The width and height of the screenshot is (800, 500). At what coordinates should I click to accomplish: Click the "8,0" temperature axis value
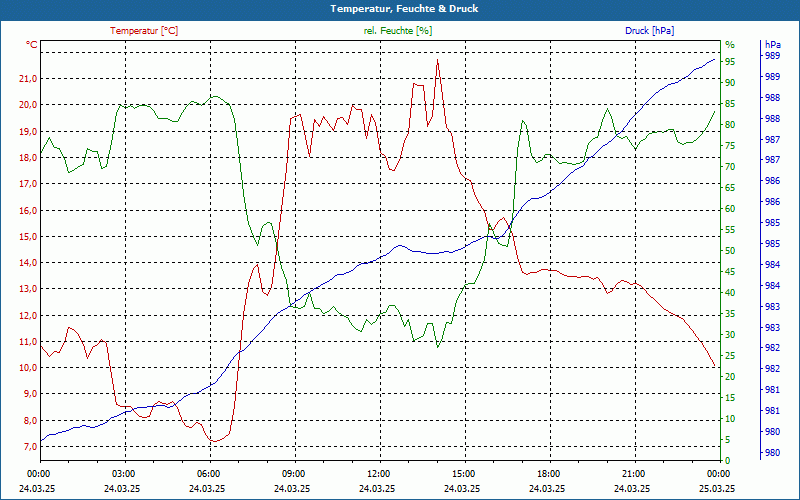pyautogui.click(x=30, y=420)
